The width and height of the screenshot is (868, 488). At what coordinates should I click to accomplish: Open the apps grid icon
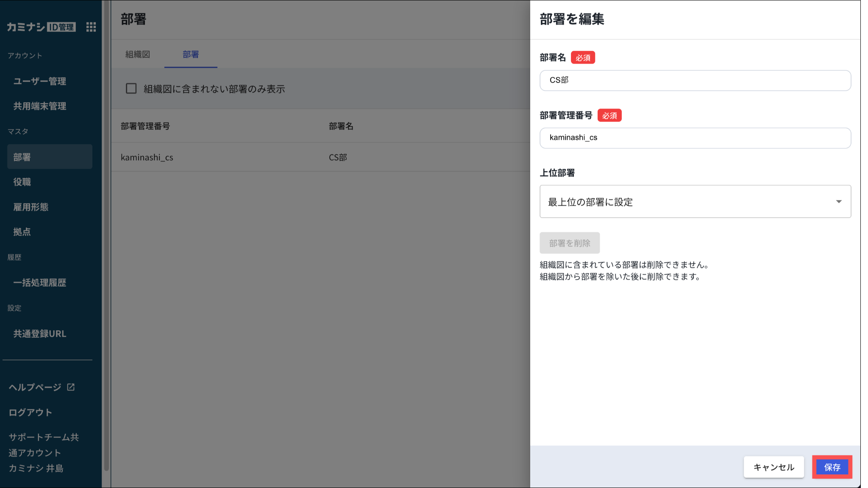91,27
